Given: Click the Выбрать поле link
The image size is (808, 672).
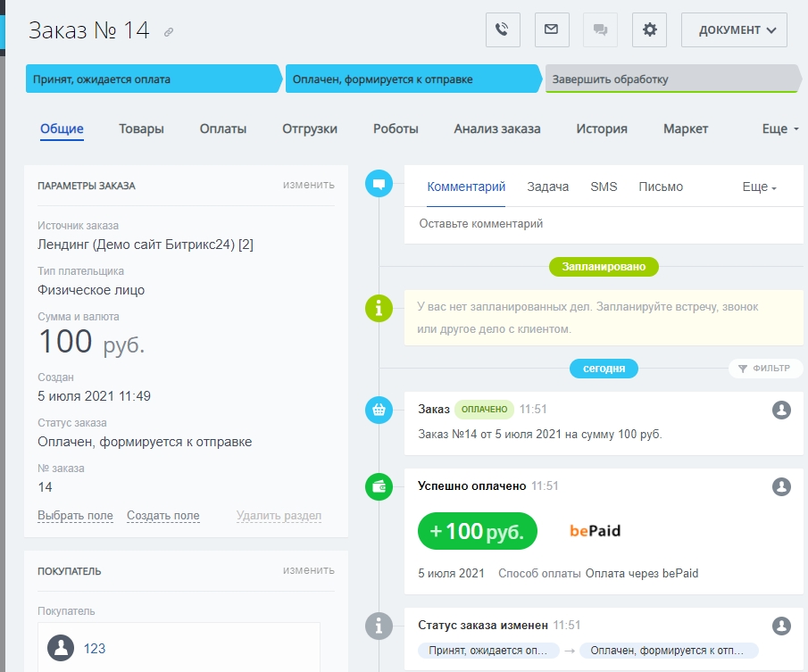Looking at the screenshot, I should tap(75, 516).
